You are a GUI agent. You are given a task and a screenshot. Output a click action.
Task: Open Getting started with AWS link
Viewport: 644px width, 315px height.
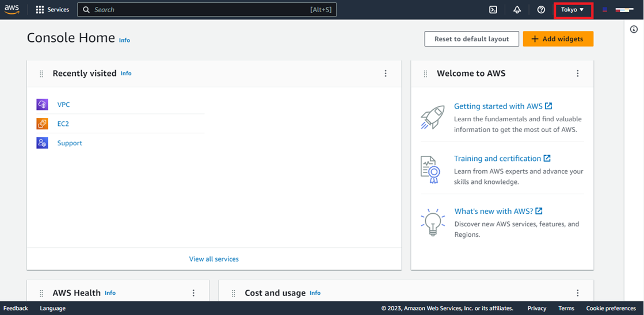tap(503, 106)
